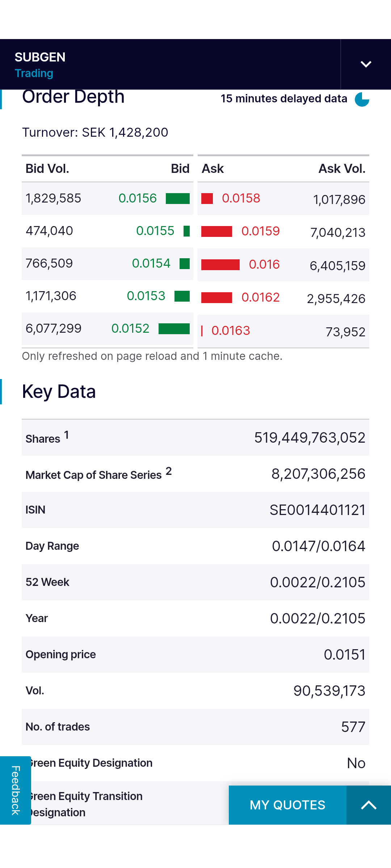Select the ISIN value SE0014401121

(x=318, y=510)
